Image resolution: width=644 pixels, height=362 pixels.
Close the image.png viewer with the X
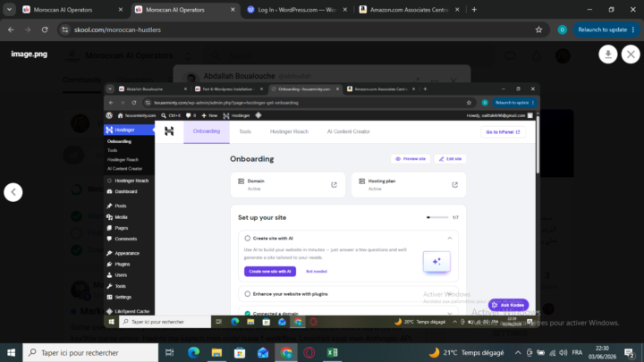click(x=631, y=55)
